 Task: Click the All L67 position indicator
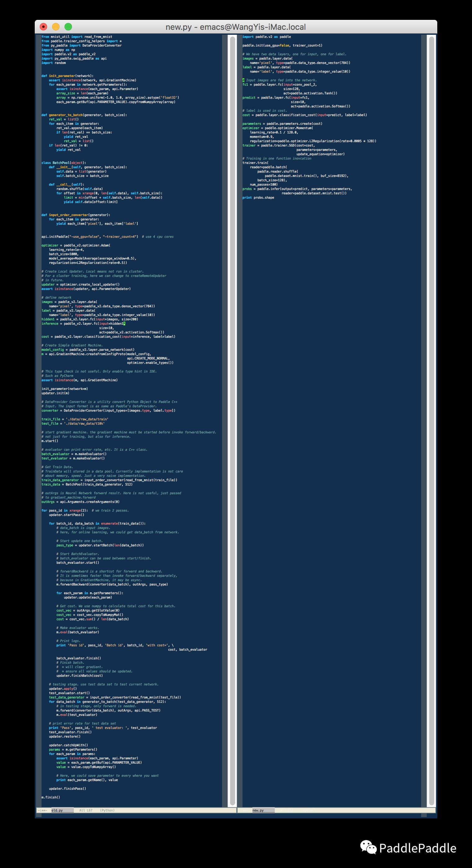tap(86, 810)
